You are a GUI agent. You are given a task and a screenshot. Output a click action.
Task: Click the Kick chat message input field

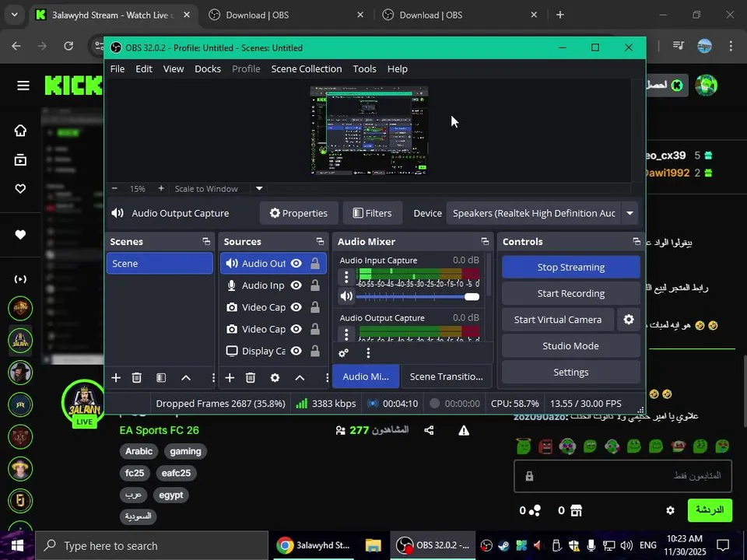tap(622, 476)
